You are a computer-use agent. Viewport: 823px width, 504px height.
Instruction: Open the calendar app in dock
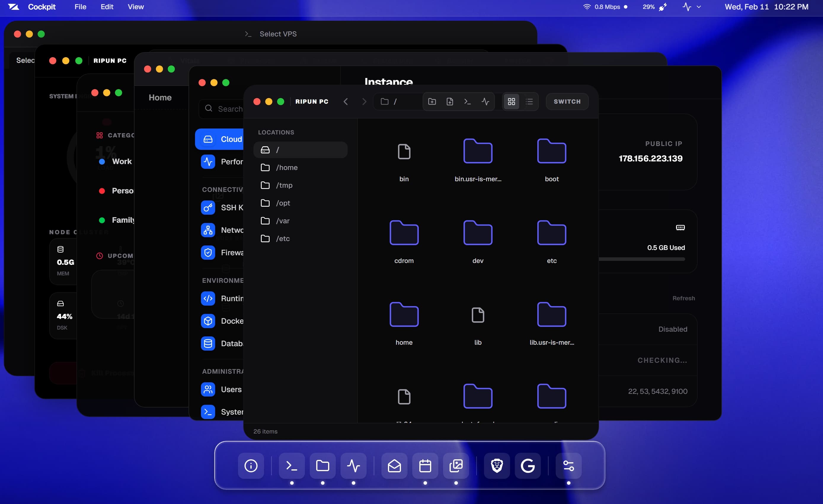tap(425, 465)
